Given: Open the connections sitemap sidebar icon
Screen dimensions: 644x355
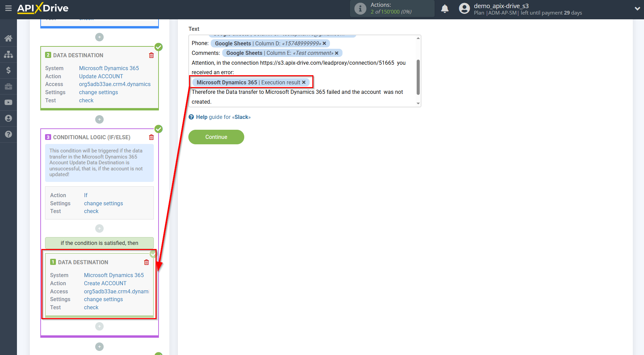Looking at the screenshot, I should point(8,54).
